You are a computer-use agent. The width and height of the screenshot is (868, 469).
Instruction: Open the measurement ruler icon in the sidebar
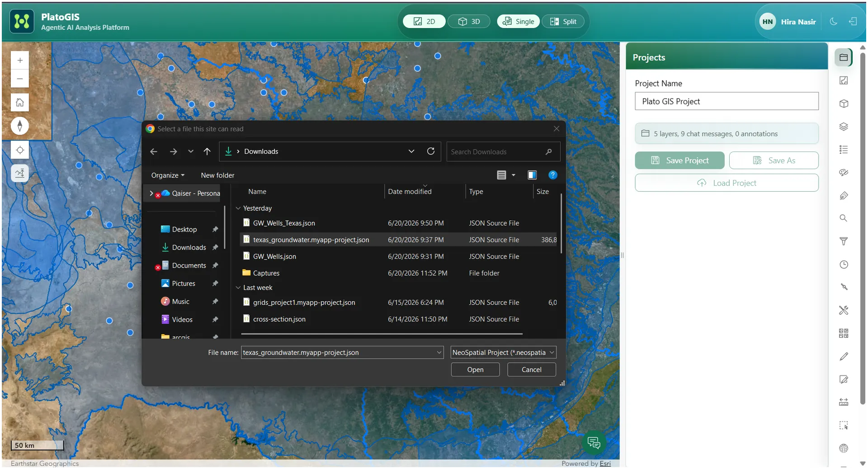click(x=844, y=402)
